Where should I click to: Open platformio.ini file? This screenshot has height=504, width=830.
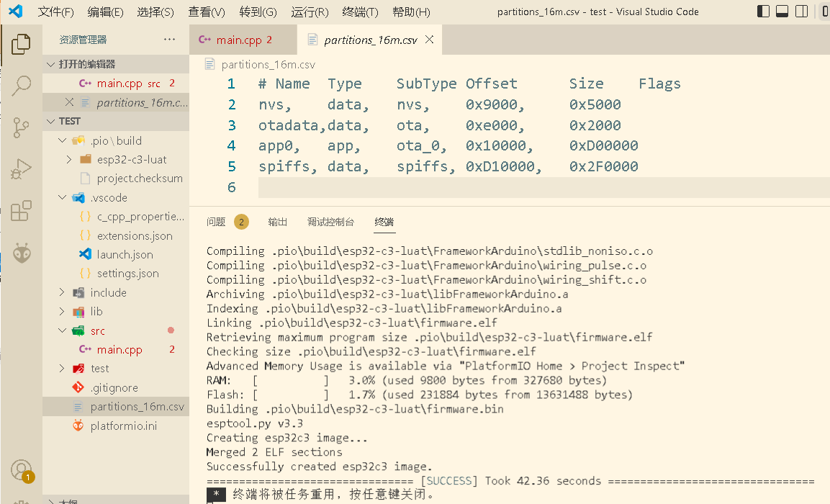(115, 426)
